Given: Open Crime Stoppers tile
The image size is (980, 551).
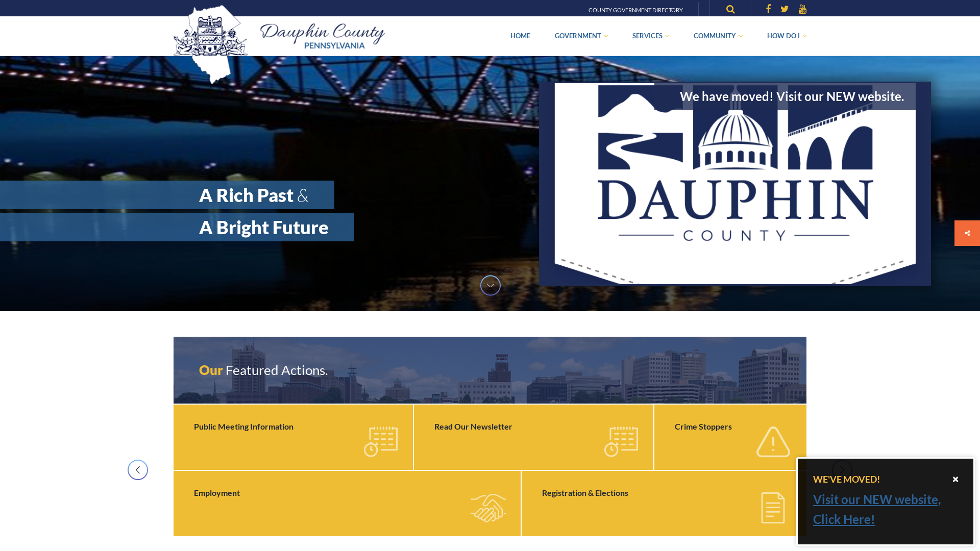Looking at the screenshot, I should [x=730, y=437].
